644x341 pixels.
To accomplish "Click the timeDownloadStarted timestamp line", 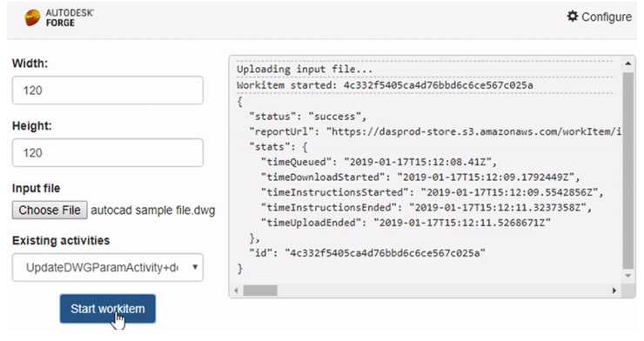I will tap(420, 177).
